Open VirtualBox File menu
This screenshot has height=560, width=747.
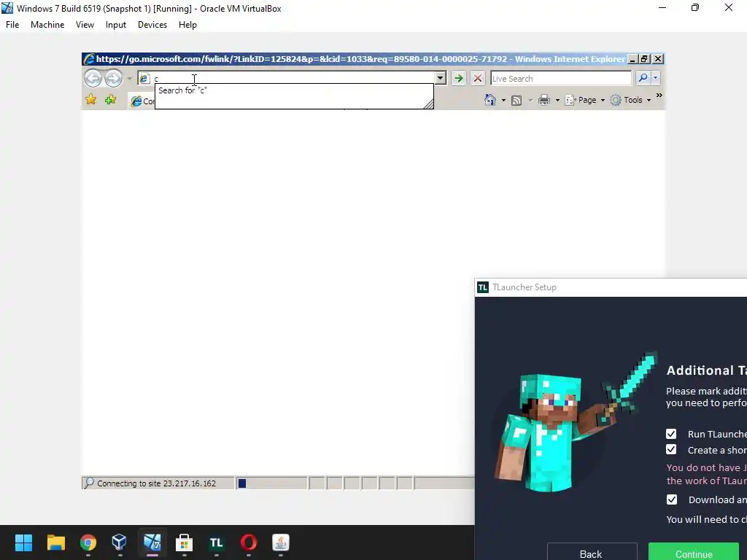(x=12, y=25)
